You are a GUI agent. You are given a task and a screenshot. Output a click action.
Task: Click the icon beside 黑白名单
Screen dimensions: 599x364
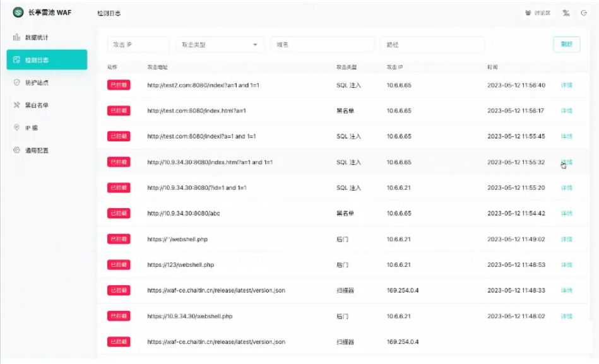click(x=17, y=105)
